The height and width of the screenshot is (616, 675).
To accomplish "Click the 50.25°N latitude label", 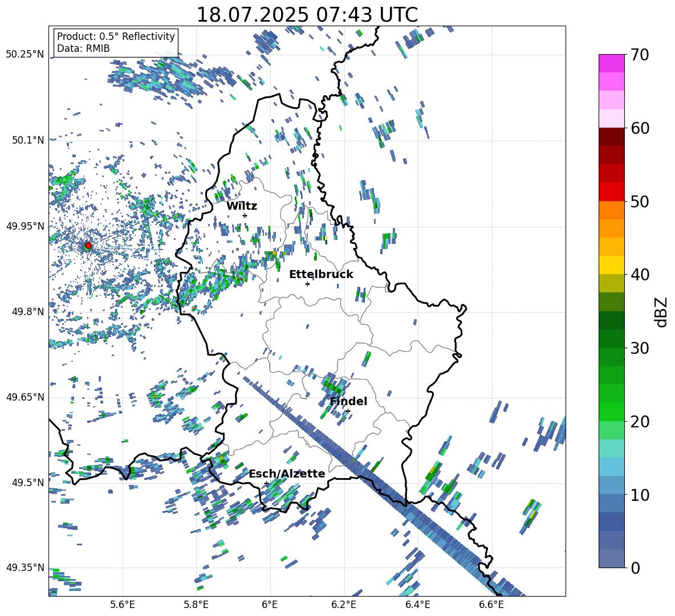I will click(x=25, y=54).
